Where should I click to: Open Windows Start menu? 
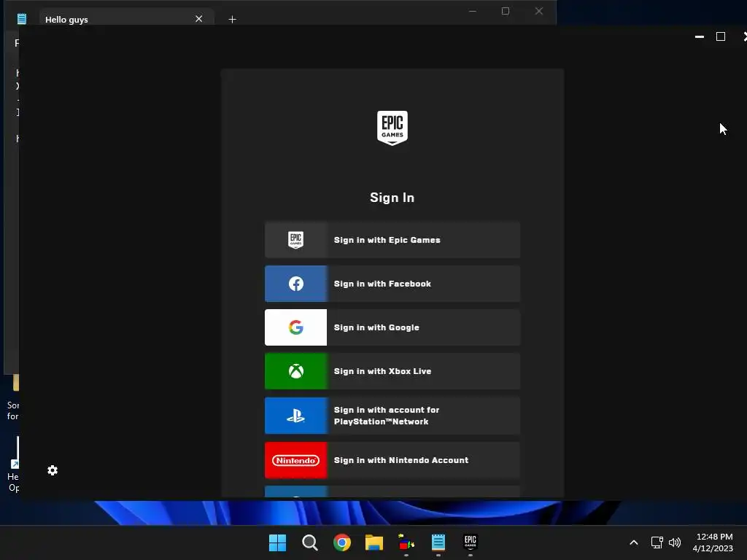[x=277, y=542]
